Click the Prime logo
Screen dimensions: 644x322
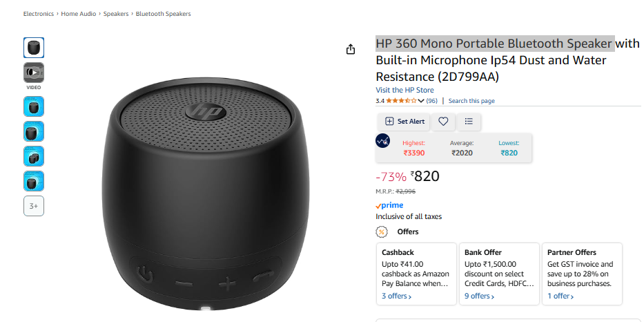(x=390, y=205)
